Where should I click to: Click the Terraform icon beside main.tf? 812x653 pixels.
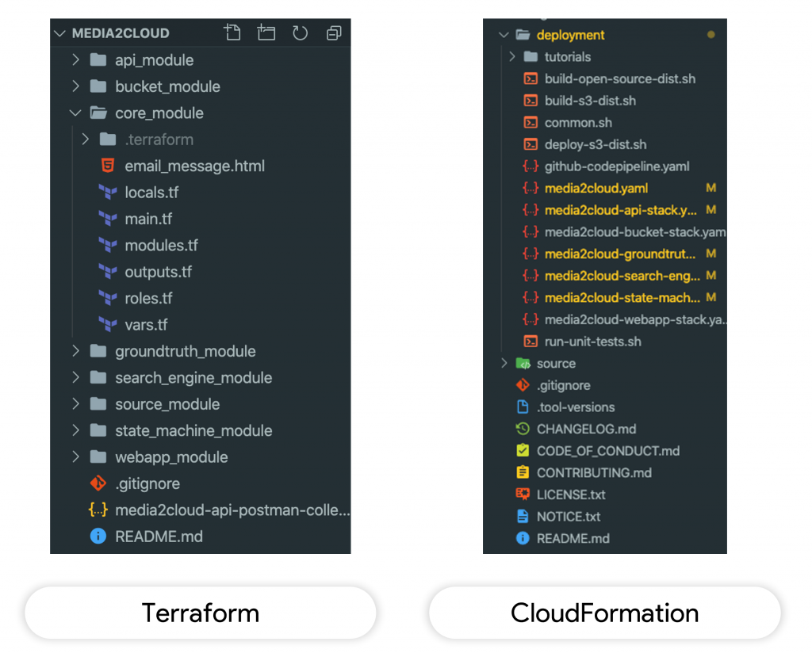108,219
